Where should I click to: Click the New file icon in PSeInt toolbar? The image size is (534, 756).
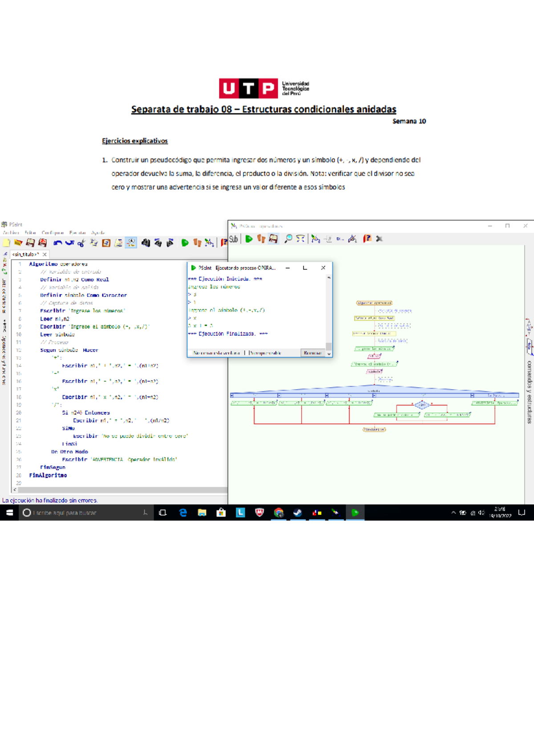point(6,243)
